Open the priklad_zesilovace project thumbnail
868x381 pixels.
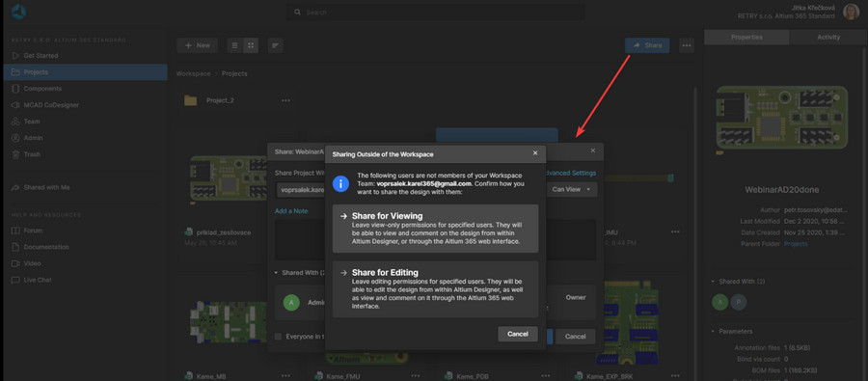click(229, 179)
